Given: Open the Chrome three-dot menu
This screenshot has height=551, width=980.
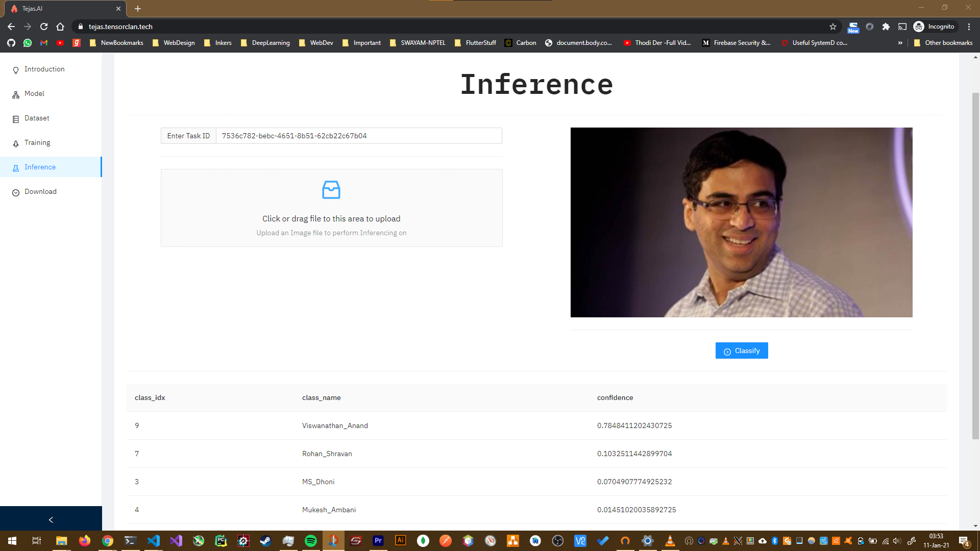Looking at the screenshot, I should click(x=969, y=27).
